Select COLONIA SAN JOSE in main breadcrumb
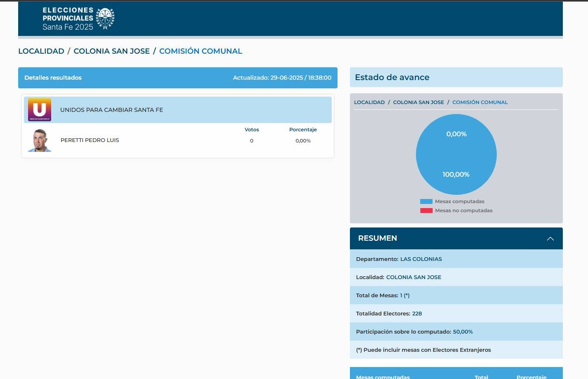Screen dimensions: 588x379 (111, 51)
